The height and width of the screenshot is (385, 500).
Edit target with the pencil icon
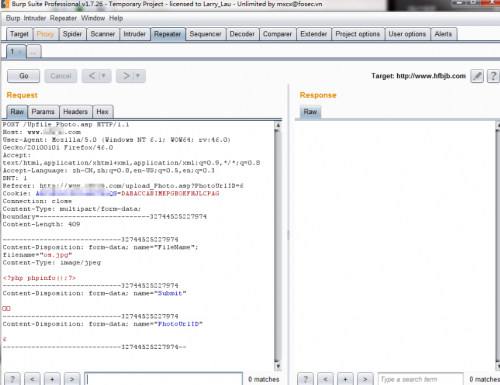477,76
